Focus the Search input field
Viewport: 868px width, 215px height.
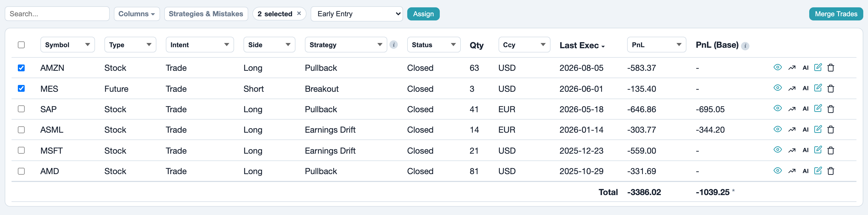coord(57,14)
